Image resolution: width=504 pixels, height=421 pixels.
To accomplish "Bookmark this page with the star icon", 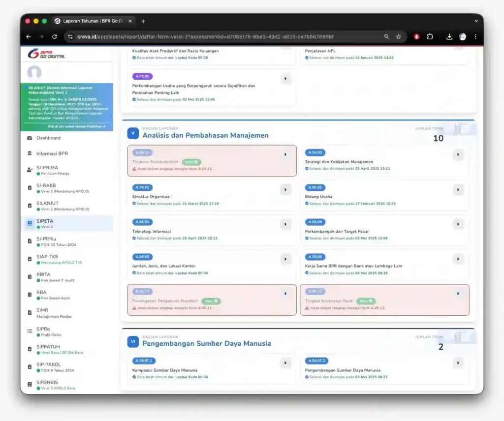I will [x=399, y=37].
